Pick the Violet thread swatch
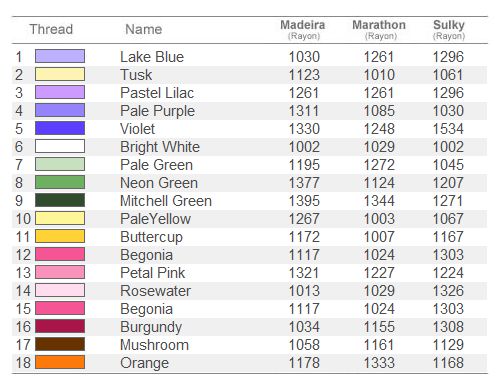 point(60,128)
